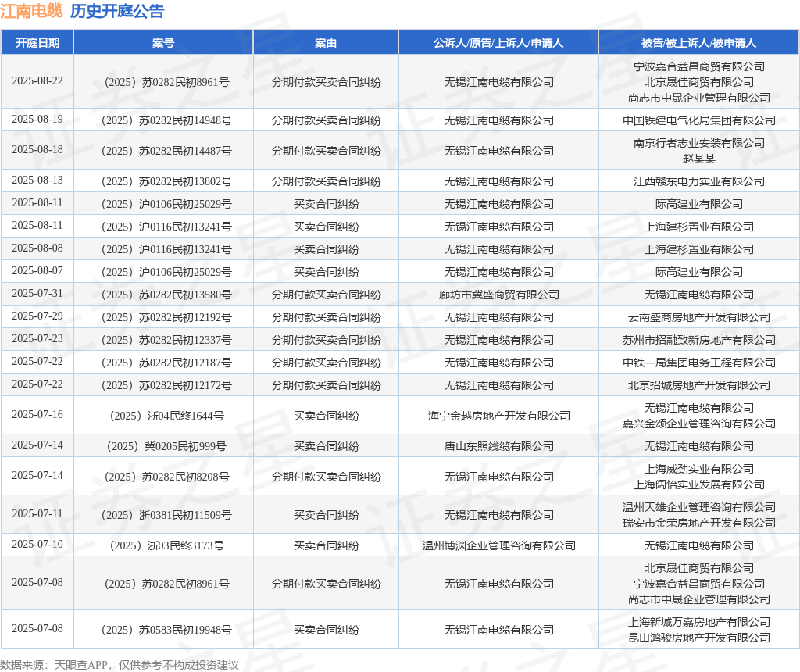This screenshot has height=672, width=800.
Task: Click plaintiff 唐山东照线缆有限公司
Action: 498,446
